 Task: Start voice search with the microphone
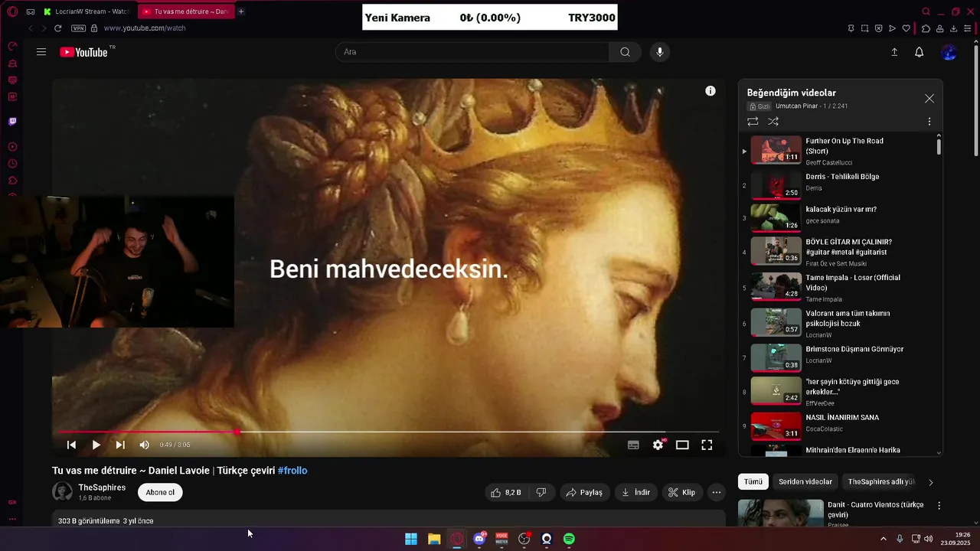pos(660,52)
